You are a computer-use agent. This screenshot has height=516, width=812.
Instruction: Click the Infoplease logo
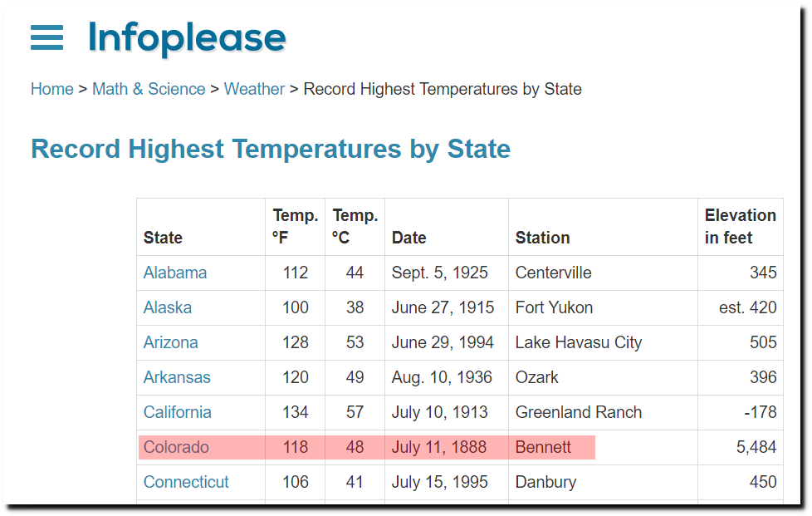tap(187, 38)
